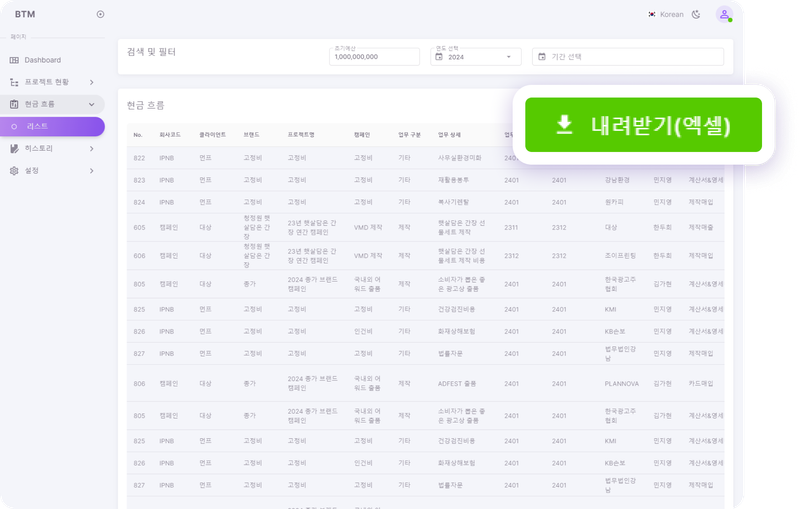Image resolution: width=800 pixels, height=509 pixels.
Task: Expand the 설정 menu chevron
Action: click(x=91, y=171)
